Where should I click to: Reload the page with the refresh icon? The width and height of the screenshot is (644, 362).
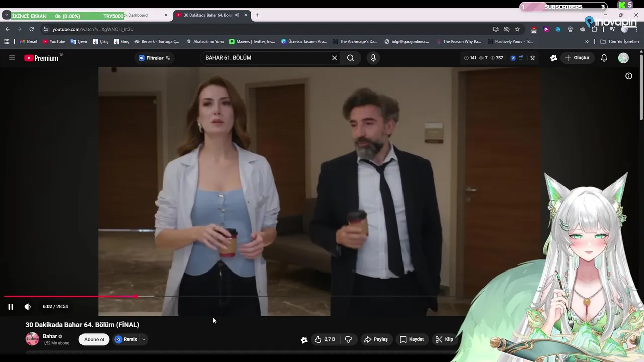pos(31,29)
